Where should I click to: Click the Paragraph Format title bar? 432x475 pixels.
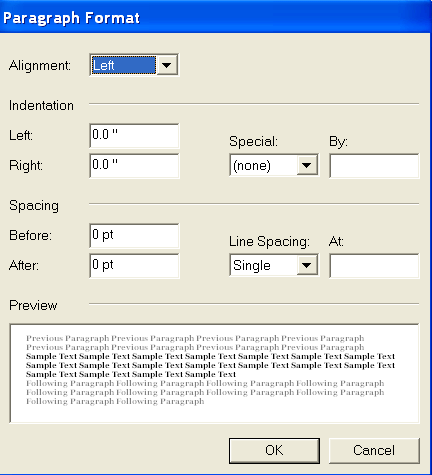[x=216, y=17]
